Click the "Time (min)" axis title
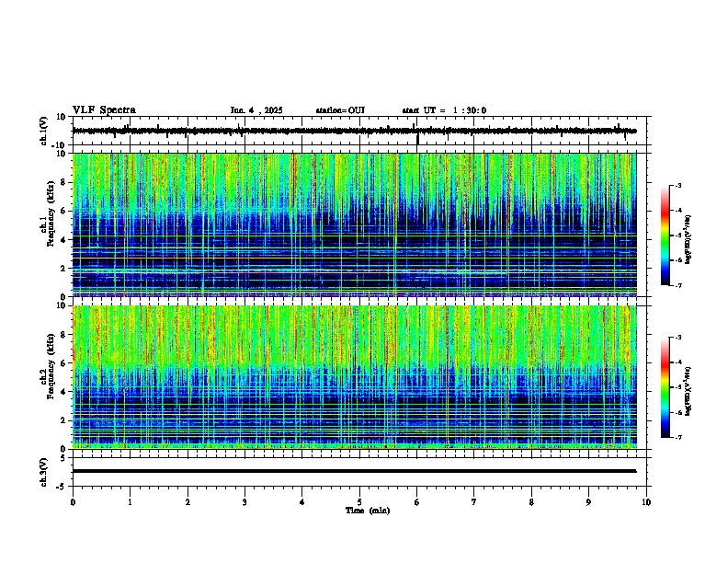Viewport: 728px width, 563px height. [x=368, y=511]
